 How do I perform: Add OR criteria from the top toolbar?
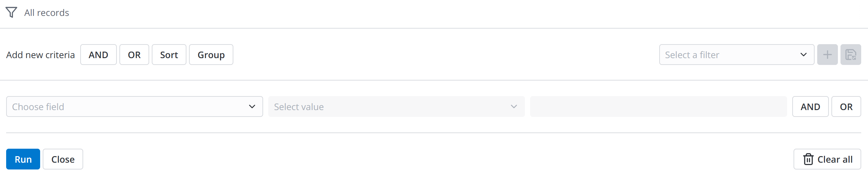(x=134, y=55)
